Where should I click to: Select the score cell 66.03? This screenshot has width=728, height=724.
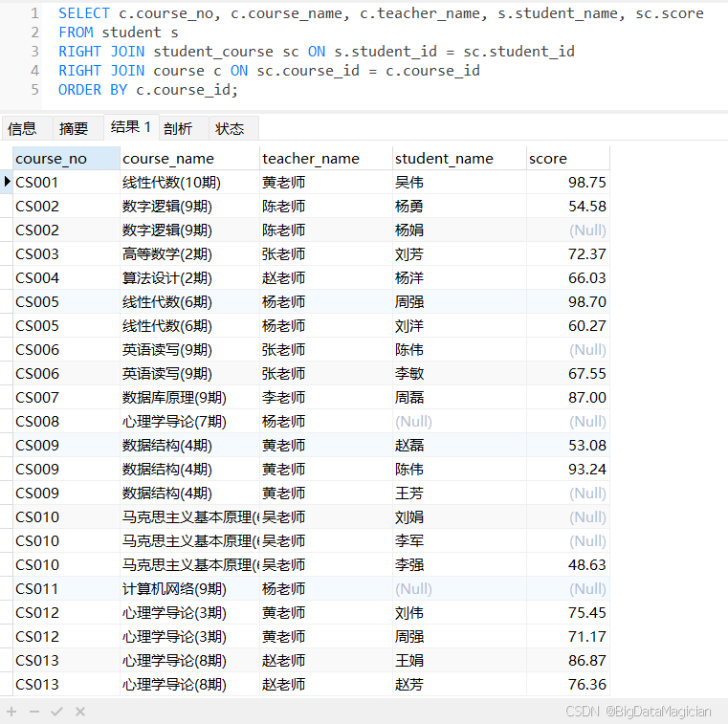pyautogui.click(x=568, y=278)
